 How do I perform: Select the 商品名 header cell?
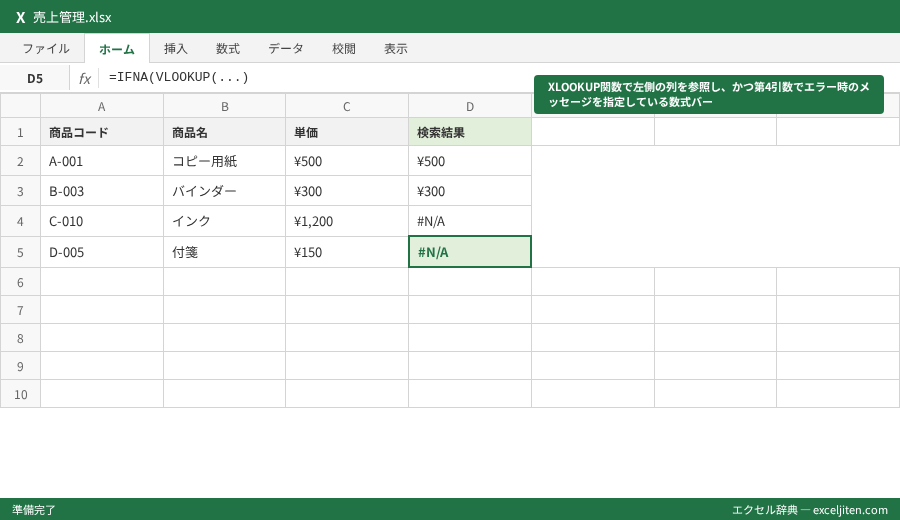(224, 132)
